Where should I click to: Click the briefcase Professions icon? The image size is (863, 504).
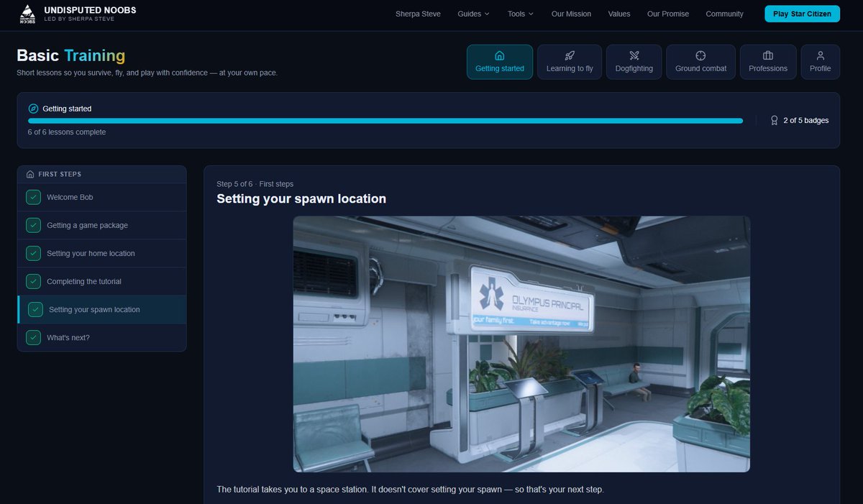[768, 55]
